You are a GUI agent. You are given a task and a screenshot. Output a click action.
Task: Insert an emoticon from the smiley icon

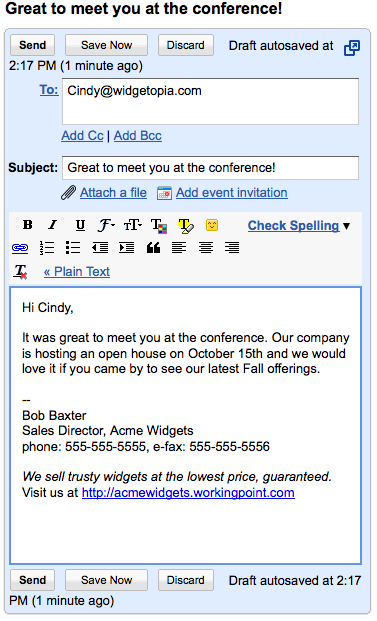point(212,225)
